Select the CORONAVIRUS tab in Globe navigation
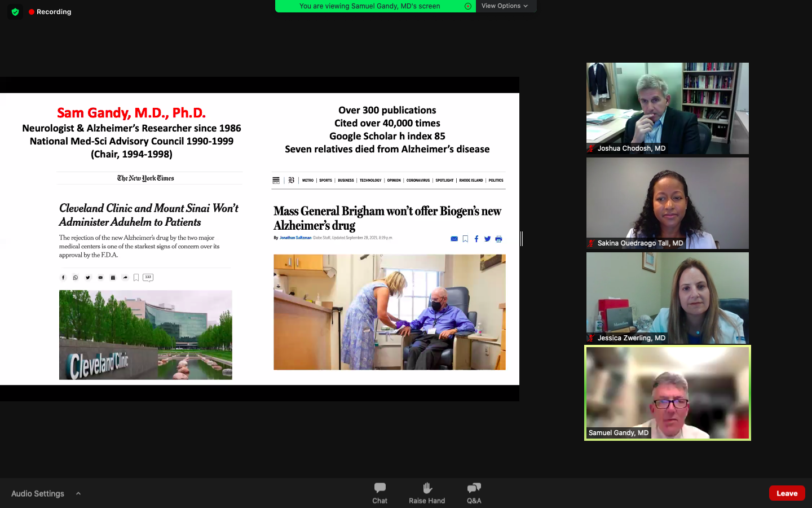 [x=418, y=181]
